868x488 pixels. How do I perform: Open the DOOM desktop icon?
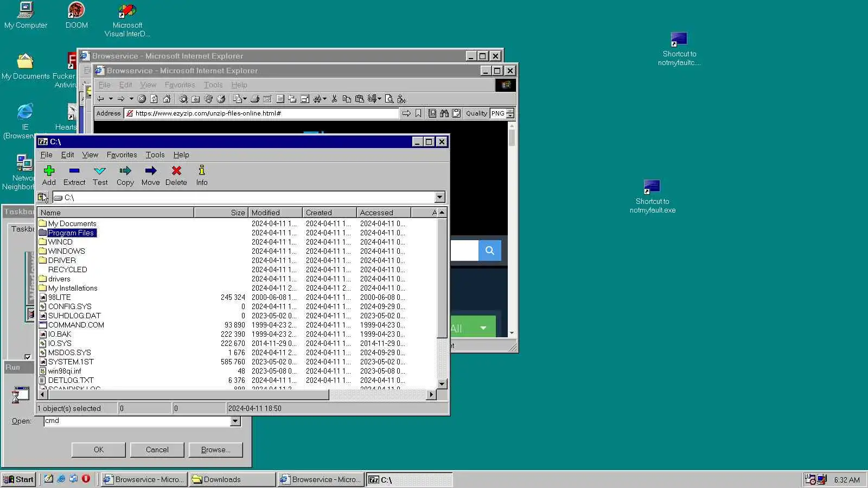point(76,16)
